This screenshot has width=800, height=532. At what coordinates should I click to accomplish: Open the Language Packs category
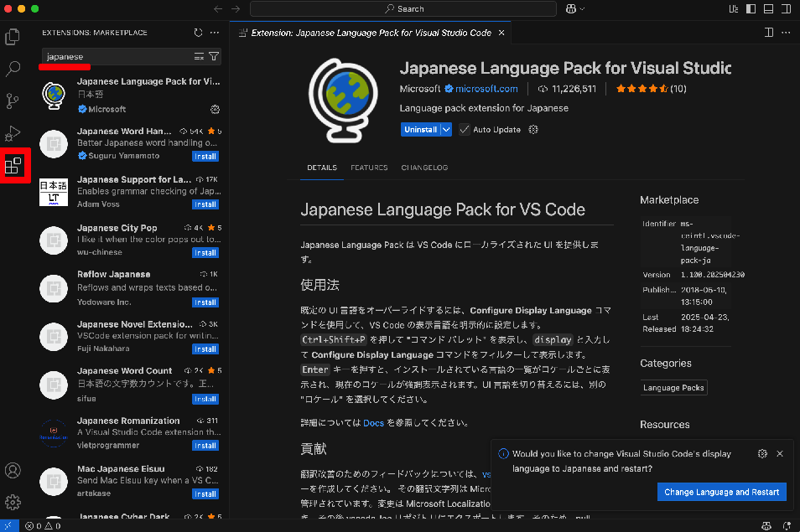tap(673, 388)
